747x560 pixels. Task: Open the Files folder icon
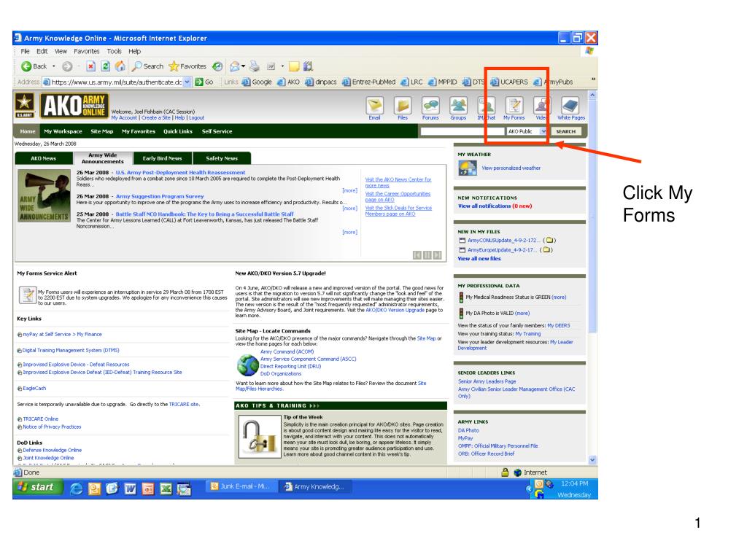coord(403,108)
